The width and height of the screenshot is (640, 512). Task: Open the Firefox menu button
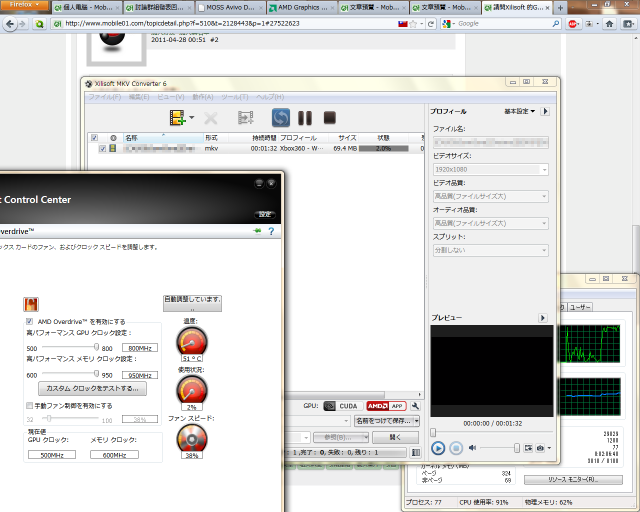tap(24, 5)
